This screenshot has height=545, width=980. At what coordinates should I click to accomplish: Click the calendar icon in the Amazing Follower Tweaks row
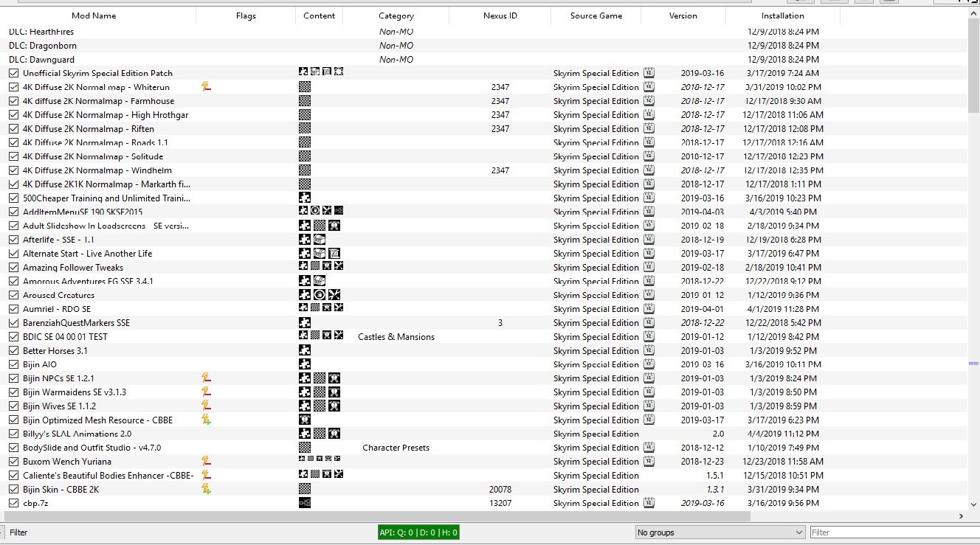tap(649, 268)
